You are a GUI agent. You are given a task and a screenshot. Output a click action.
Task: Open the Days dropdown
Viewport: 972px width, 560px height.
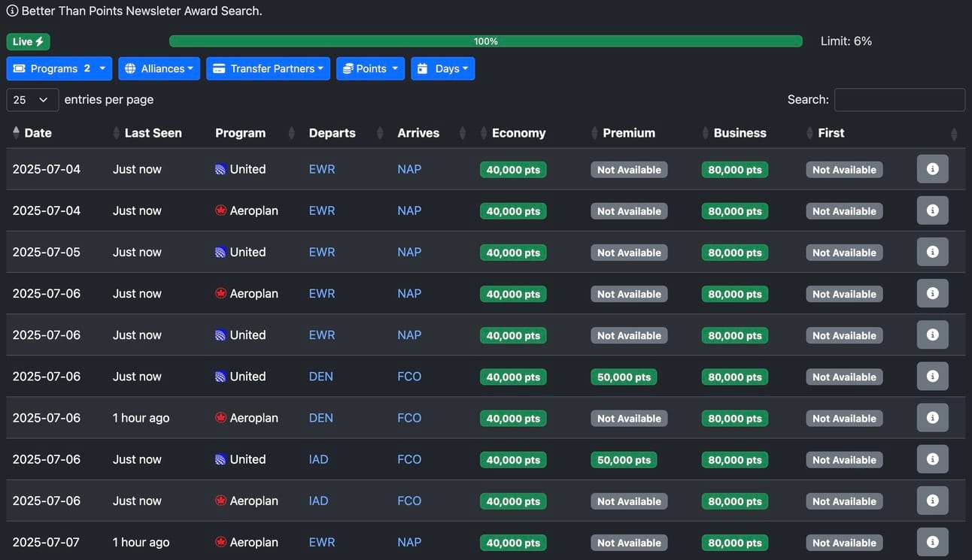click(x=443, y=68)
